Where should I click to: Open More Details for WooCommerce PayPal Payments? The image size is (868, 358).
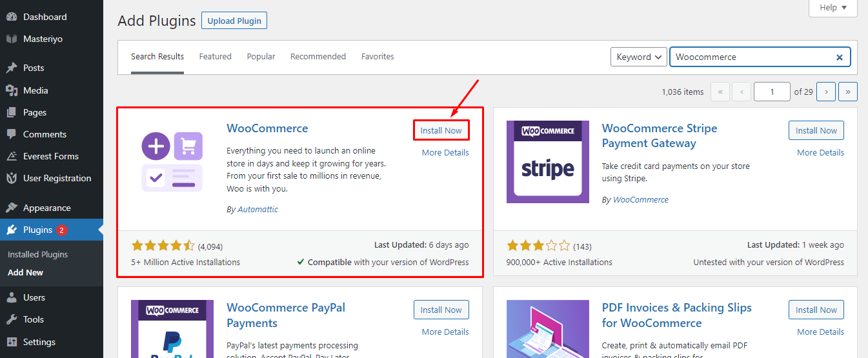click(445, 332)
